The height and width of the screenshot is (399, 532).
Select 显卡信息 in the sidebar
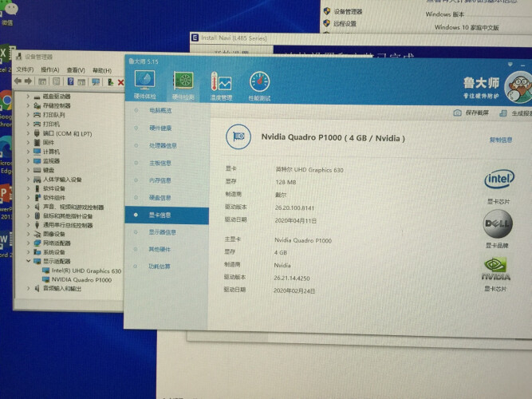point(167,215)
